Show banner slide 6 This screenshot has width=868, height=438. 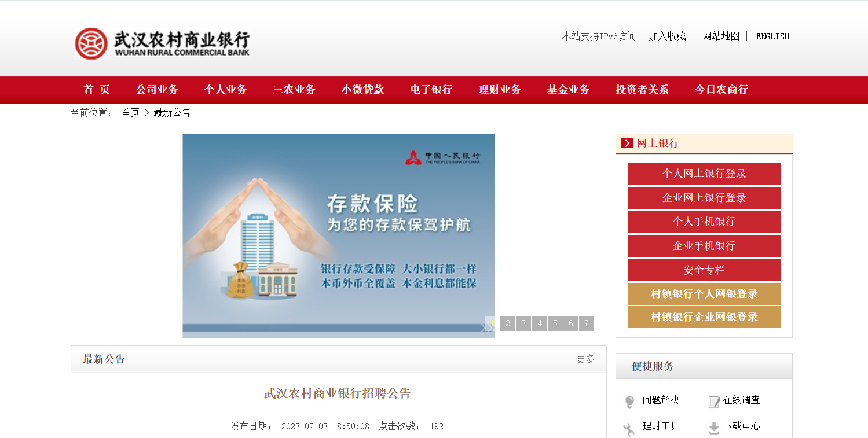point(571,323)
